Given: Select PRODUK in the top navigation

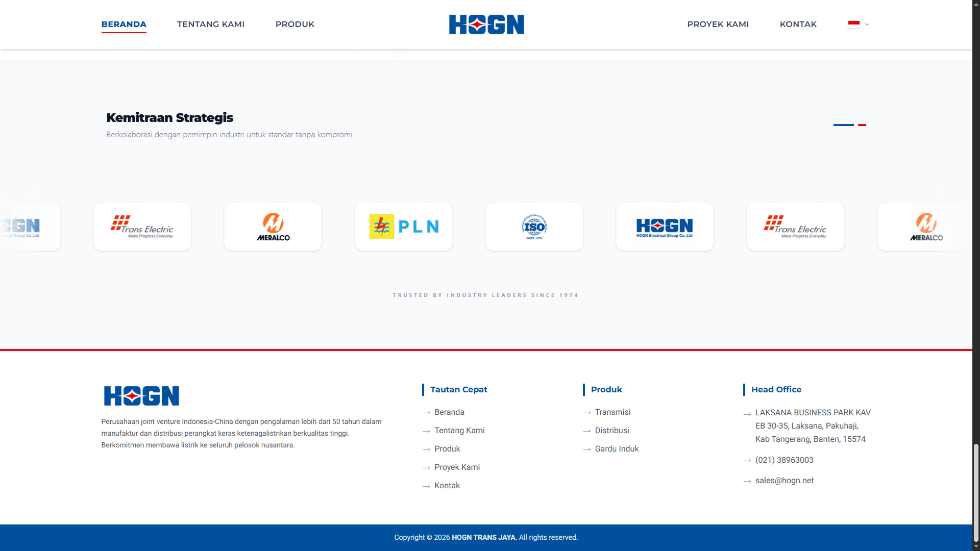Looking at the screenshot, I should (x=295, y=24).
